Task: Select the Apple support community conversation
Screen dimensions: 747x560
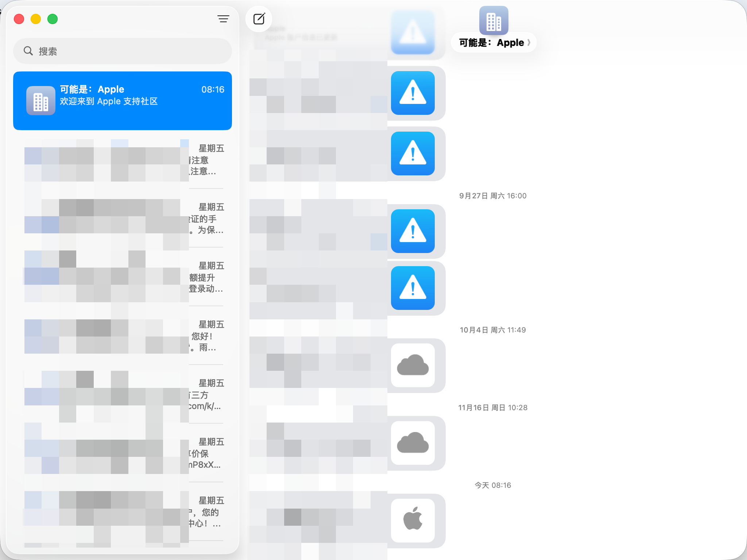Action: (123, 101)
